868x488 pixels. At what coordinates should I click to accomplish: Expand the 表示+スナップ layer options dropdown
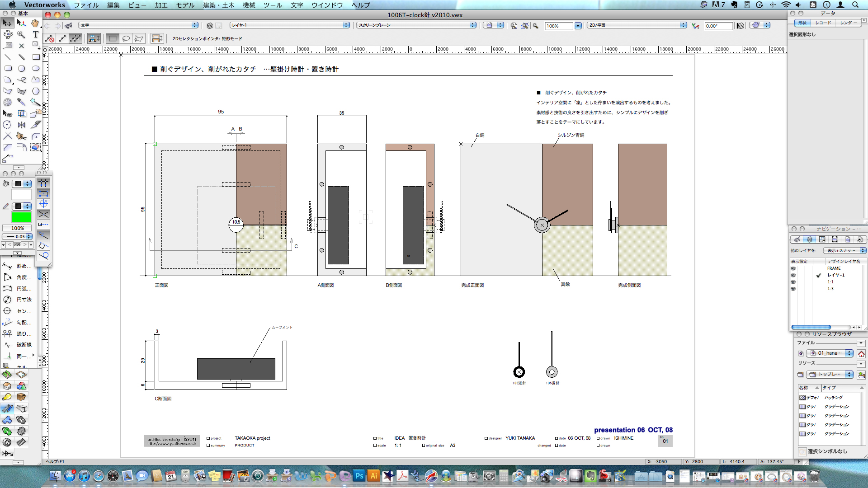(844, 250)
